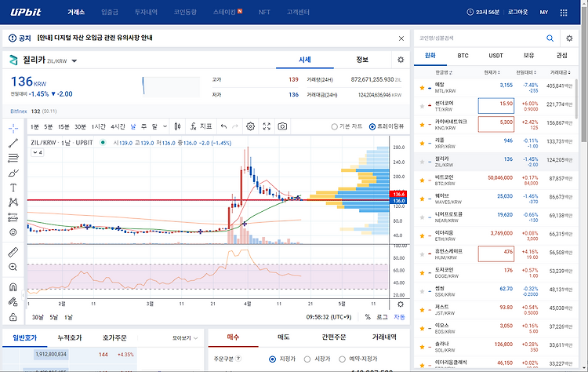
Task: Switch to the BTC market tab
Action: 463,56
